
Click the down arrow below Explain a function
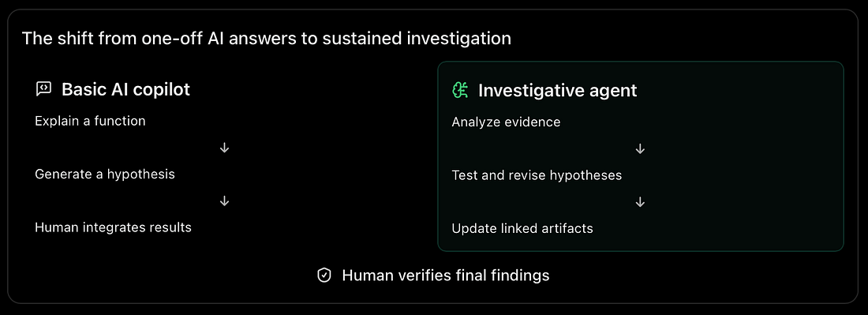tap(224, 148)
